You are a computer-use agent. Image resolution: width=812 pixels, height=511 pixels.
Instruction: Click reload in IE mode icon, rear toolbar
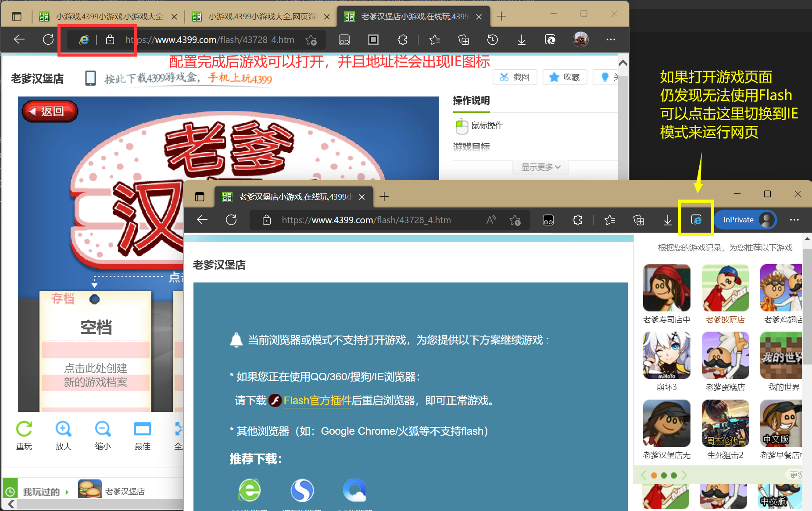pos(550,40)
